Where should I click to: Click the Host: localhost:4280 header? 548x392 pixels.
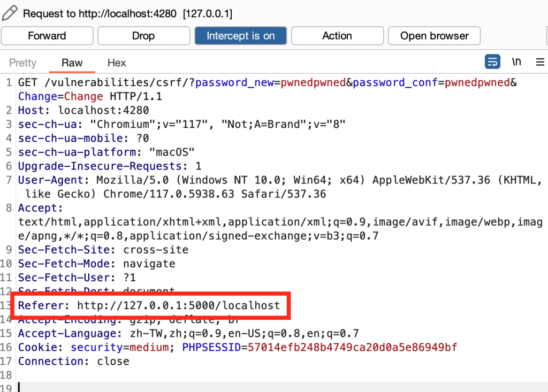pyautogui.click(x=83, y=110)
